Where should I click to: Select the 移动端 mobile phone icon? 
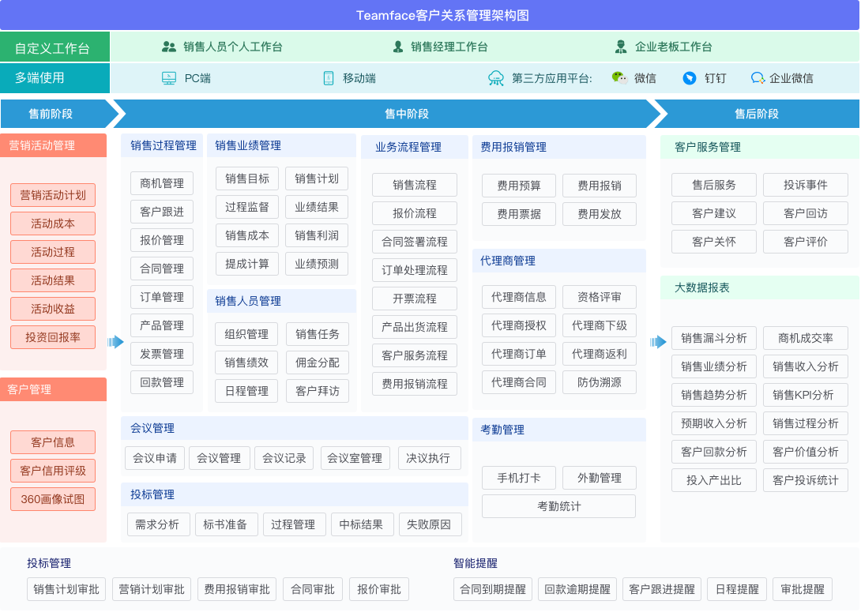(x=328, y=77)
